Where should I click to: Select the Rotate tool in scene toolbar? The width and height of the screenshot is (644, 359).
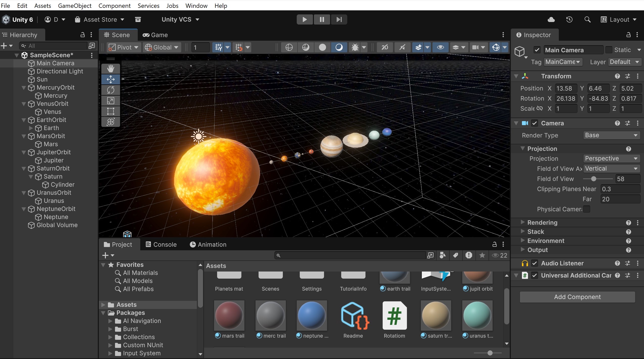tap(110, 90)
